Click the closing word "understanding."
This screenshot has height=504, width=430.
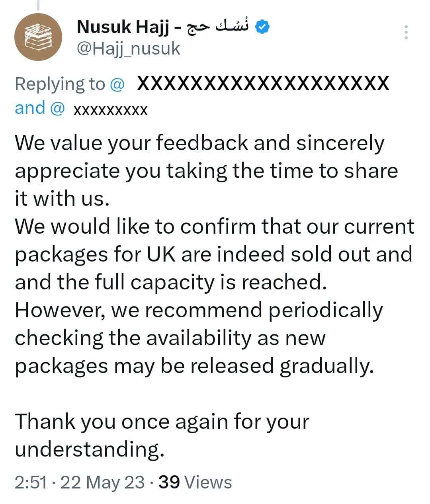click(90, 449)
